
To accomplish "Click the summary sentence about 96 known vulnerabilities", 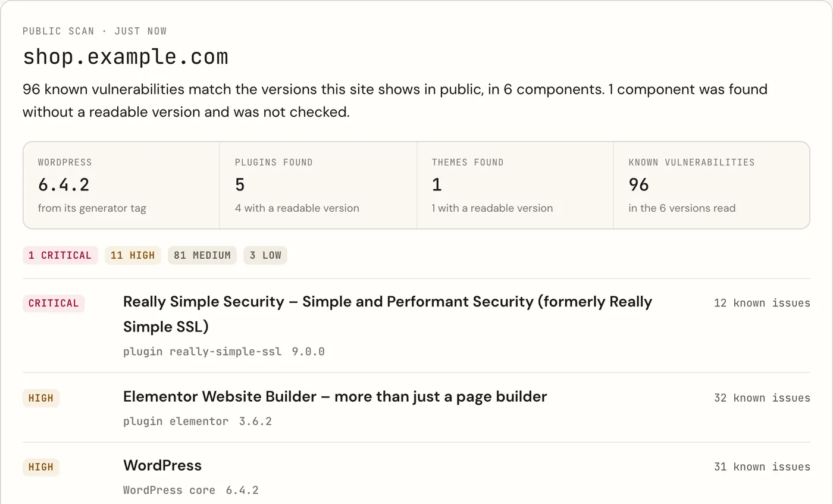I will (395, 101).
